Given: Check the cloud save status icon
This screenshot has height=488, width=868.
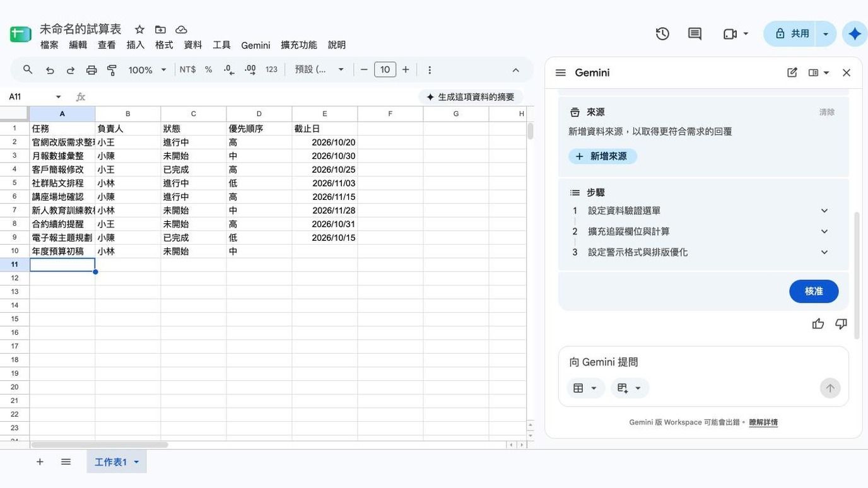Looking at the screenshot, I should (181, 30).
